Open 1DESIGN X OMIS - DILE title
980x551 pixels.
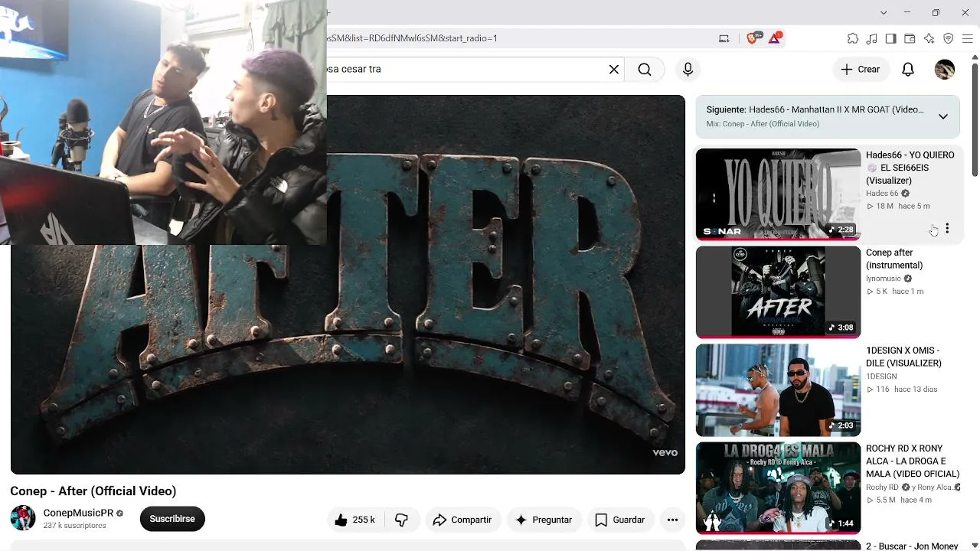(903, 357)
